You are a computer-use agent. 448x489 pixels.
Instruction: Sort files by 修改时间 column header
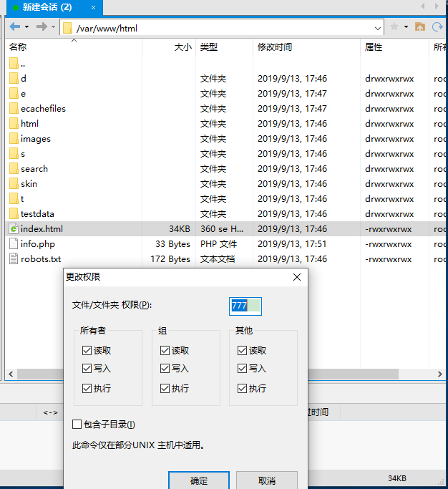click(275, 47)
